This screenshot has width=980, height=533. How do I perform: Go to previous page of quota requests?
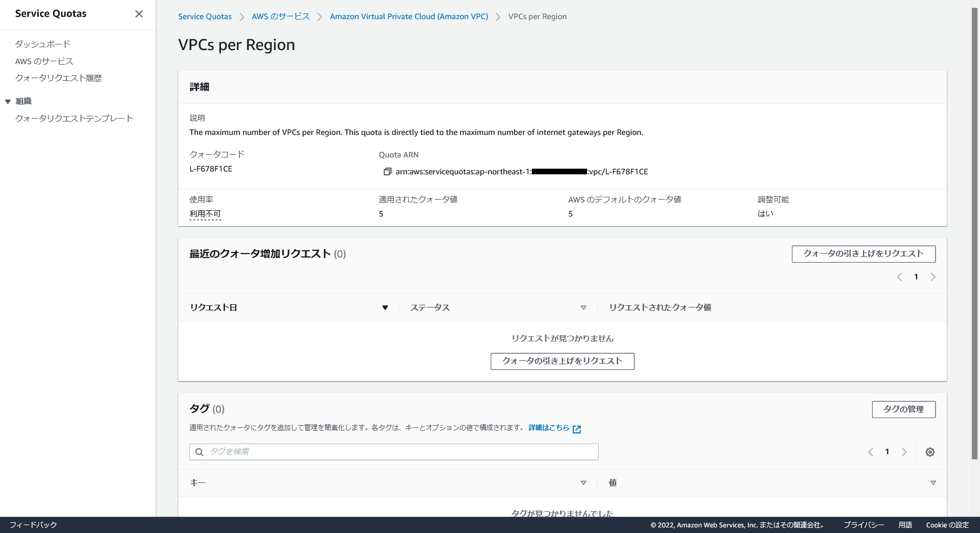900,277
